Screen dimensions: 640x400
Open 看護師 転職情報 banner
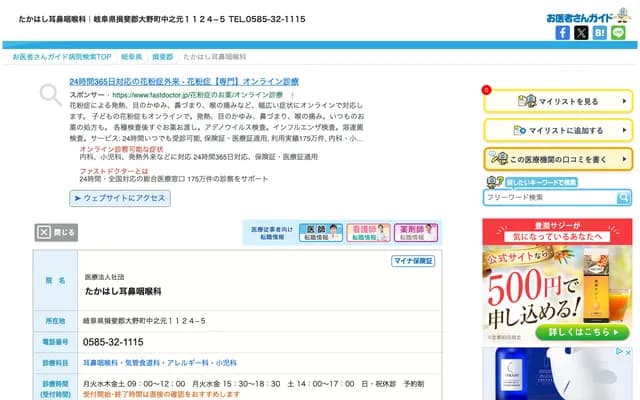point(368,233)
